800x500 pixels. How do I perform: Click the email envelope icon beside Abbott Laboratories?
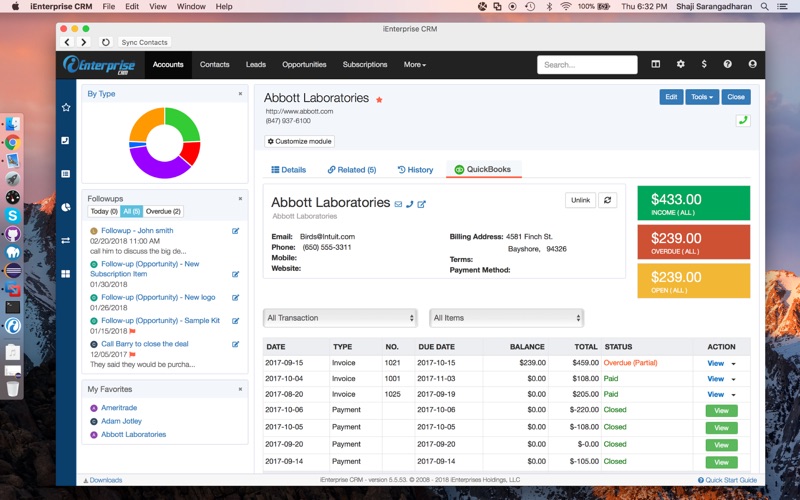coord(398,204)
